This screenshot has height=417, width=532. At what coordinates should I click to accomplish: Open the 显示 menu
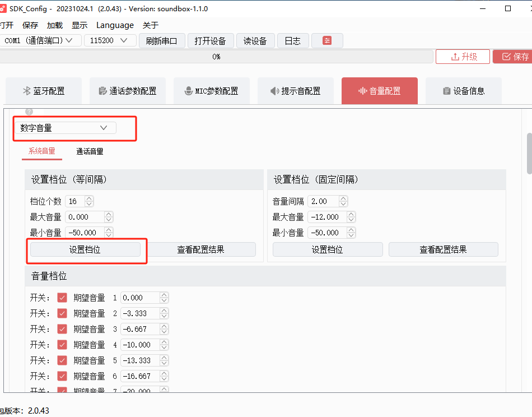[x=80, y=25]
